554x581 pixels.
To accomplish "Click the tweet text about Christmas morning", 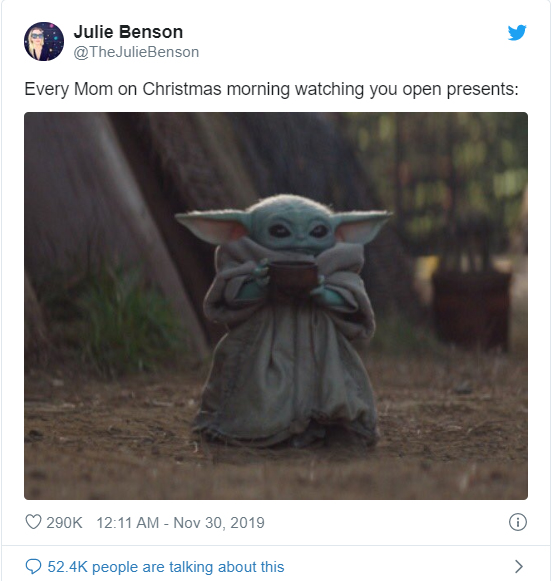I will [x=271, y=89].
